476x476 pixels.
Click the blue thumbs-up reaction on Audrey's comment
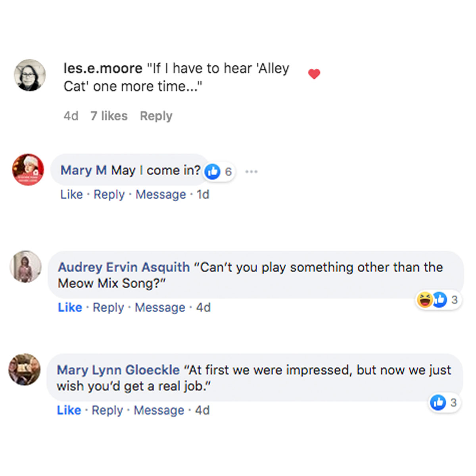click(440, 299)
